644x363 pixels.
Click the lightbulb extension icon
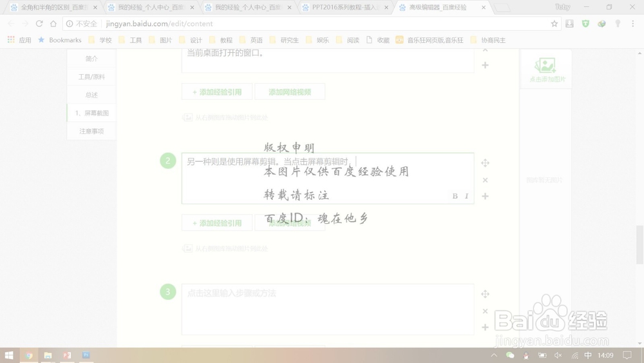(x=618, y=23)
